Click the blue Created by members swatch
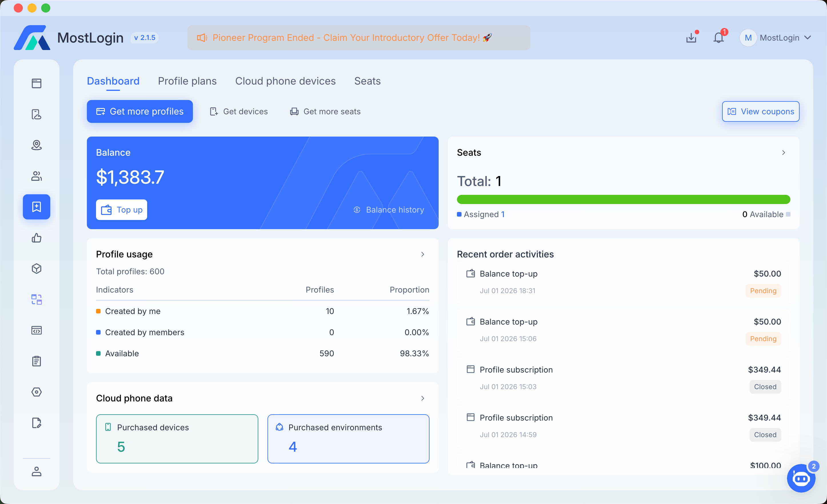The height and width of the screenshot is (504, 827). [x=98, y=332]
